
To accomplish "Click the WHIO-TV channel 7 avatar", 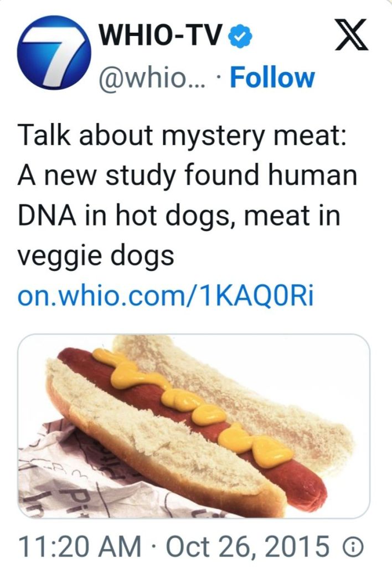I will (54, 54).
